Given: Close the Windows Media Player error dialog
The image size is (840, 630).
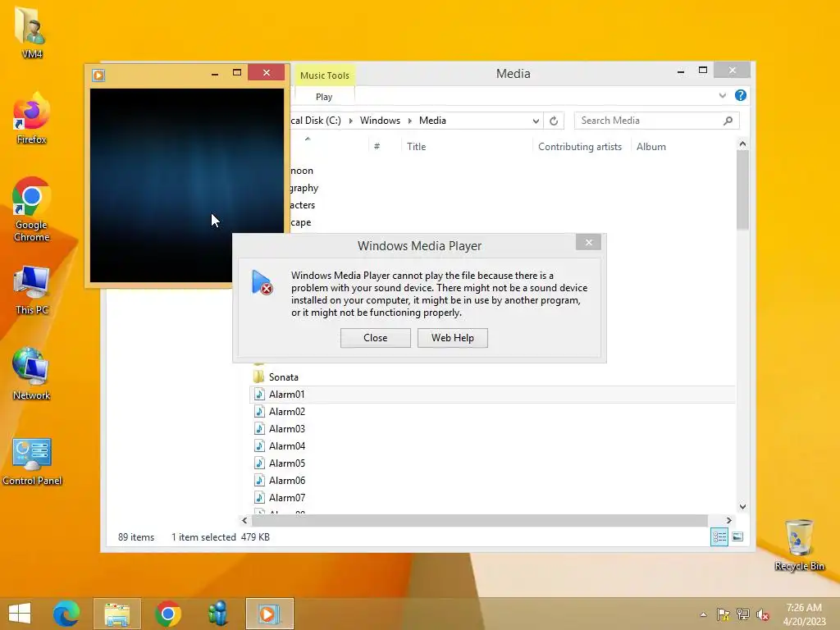Looking at the screenshot, I should click(x=375, y=338).
